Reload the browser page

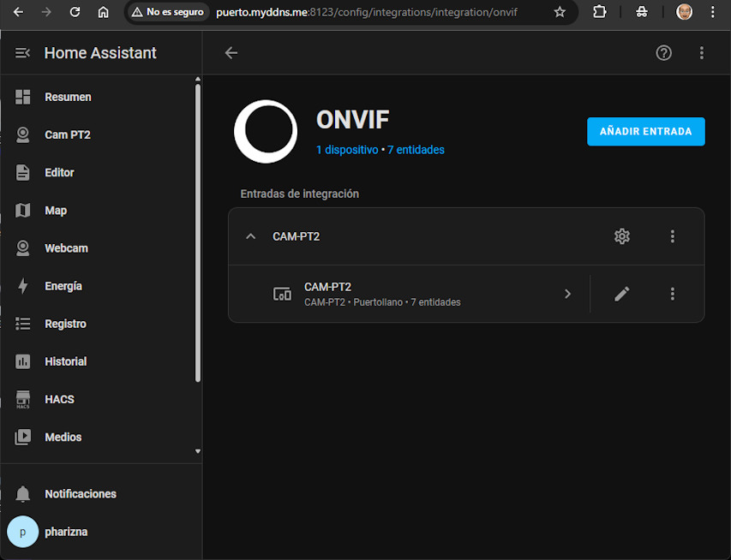[75, 12]
